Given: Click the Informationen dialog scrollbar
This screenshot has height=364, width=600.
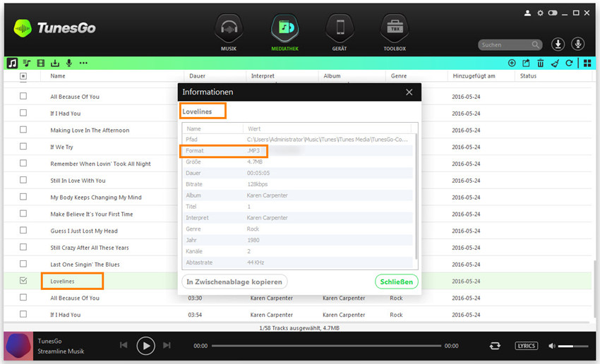Looking at the screenshot, I should 416,196.
